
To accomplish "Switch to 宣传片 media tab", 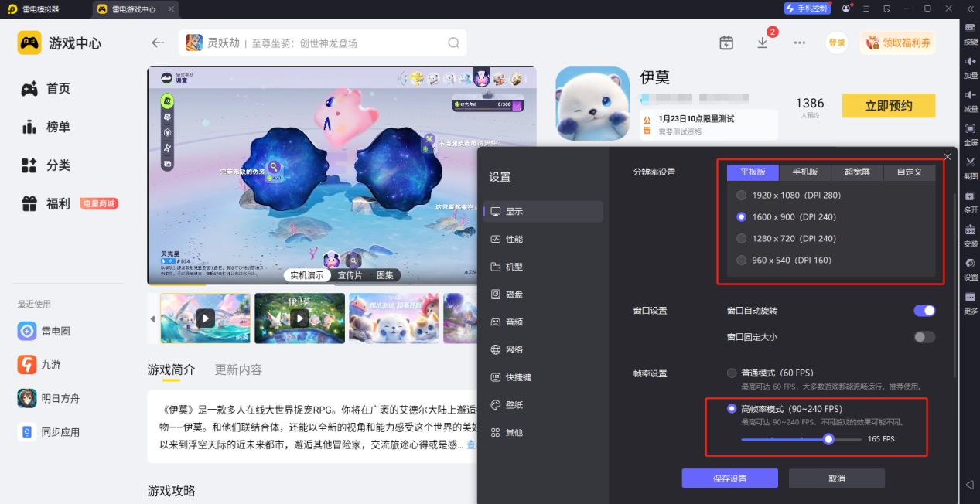I will click(x=350, y=275).
